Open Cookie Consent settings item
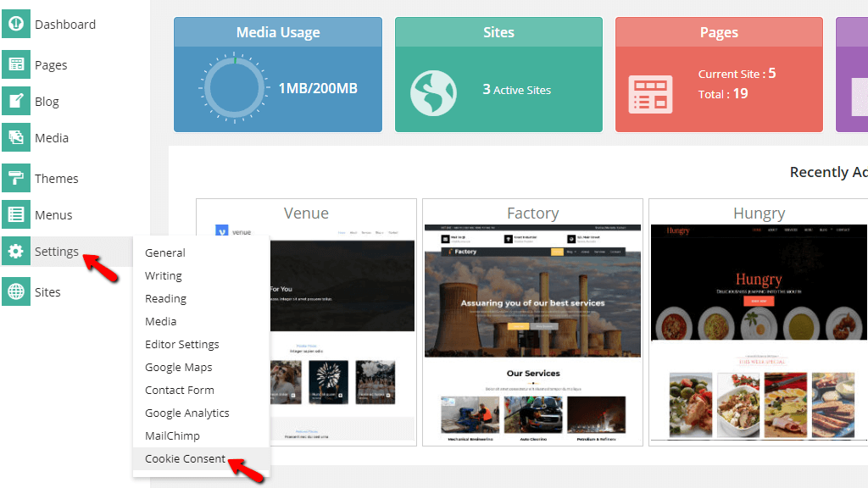 (x=185, y=458)
